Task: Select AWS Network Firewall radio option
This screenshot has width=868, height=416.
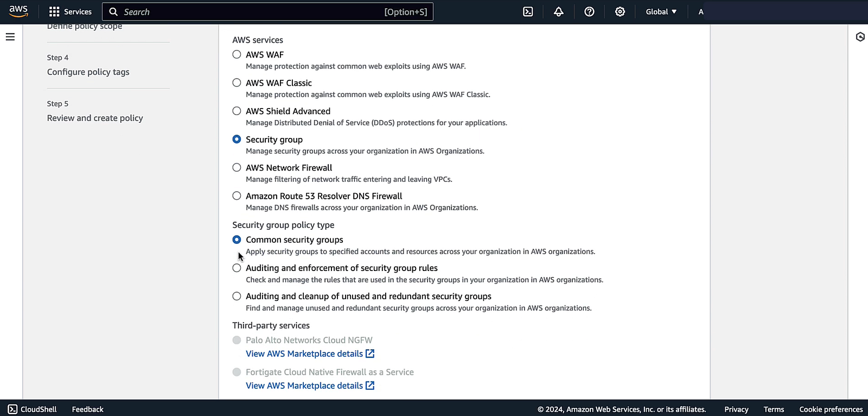Action: point(237,167)
